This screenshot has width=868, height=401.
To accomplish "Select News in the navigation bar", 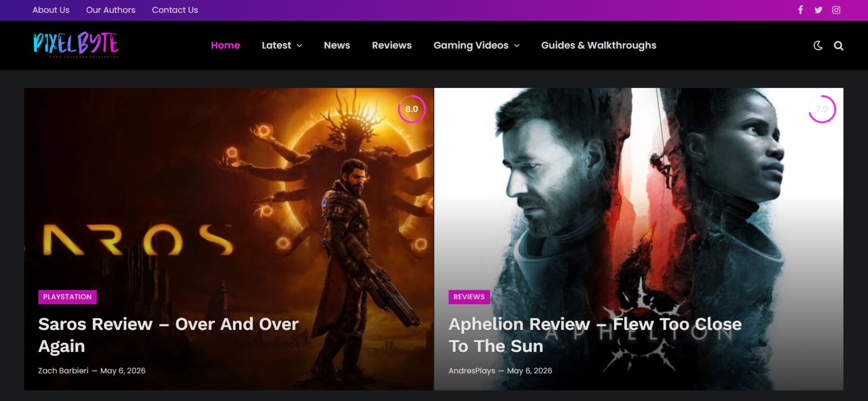I will (337, 45).
